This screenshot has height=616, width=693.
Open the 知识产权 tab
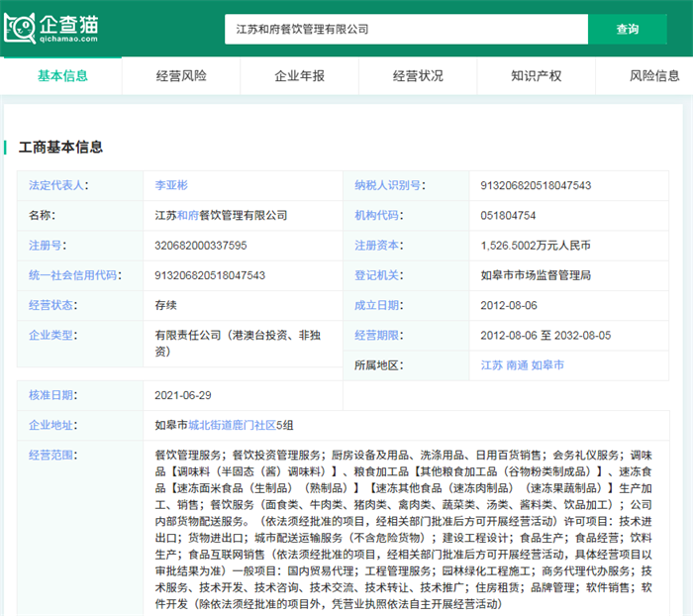pos(536,75)
